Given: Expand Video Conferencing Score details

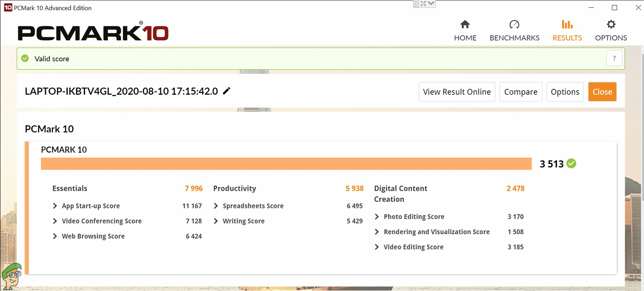Looking at the screenshot, I should [55, 221].
